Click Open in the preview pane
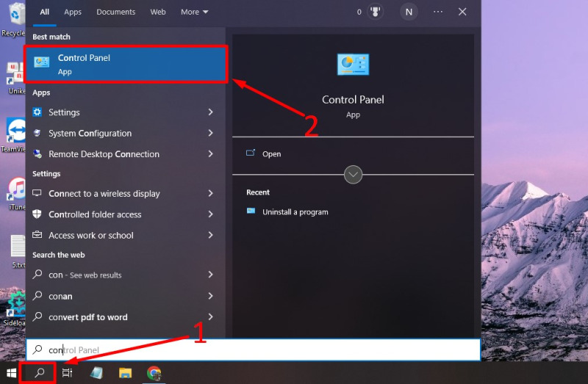 click(x=271, y=154)
